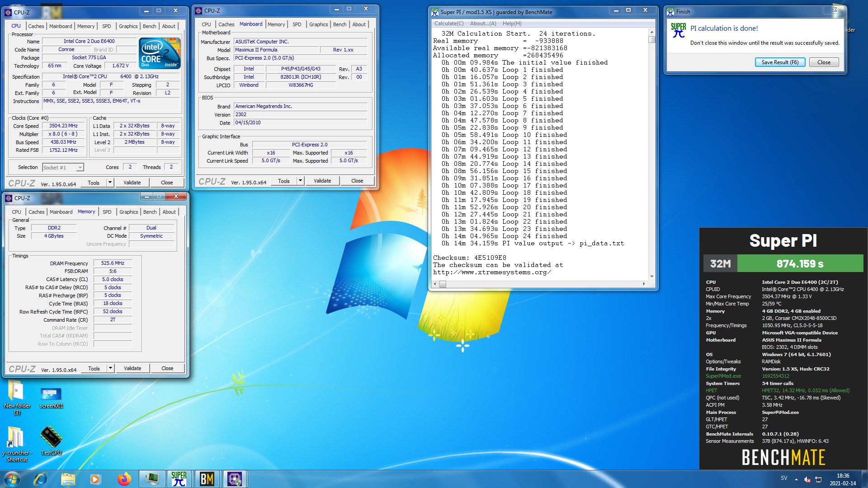Screen dimensions: 868x488
Task: Select Super PI taskbar icon
Action: (x=179, y=479)
